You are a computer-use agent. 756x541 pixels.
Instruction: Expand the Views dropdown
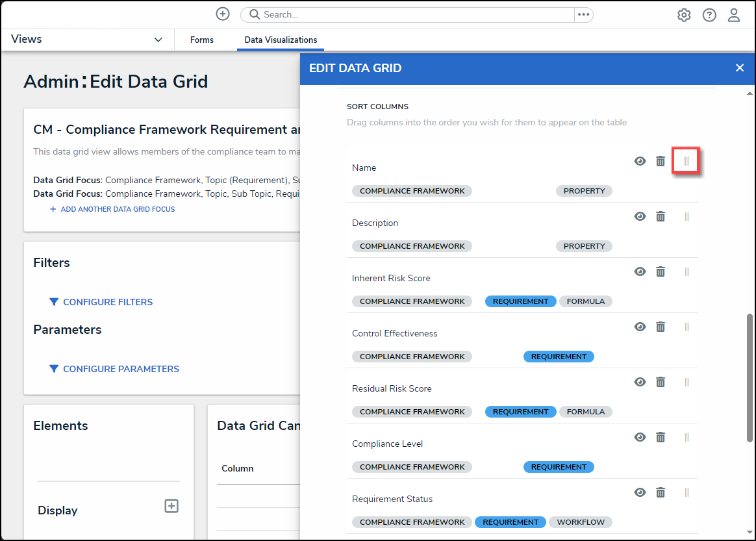click(x=158, y=40)
